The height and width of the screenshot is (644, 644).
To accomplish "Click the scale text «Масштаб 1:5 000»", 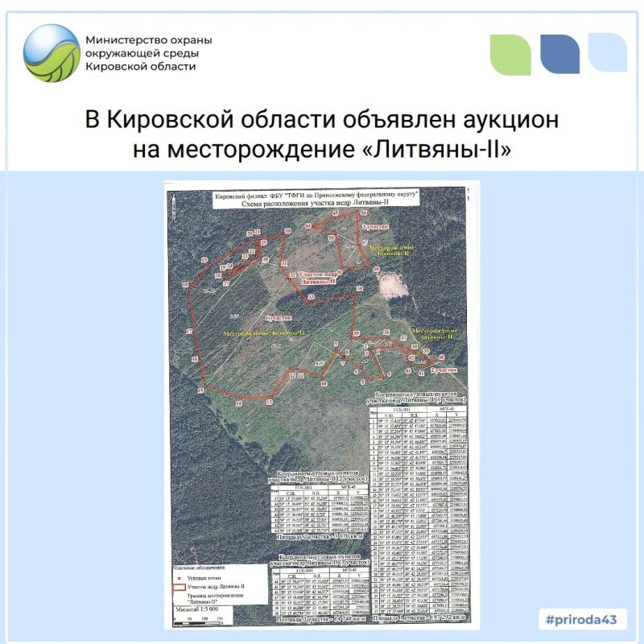I will click(197, 610).
